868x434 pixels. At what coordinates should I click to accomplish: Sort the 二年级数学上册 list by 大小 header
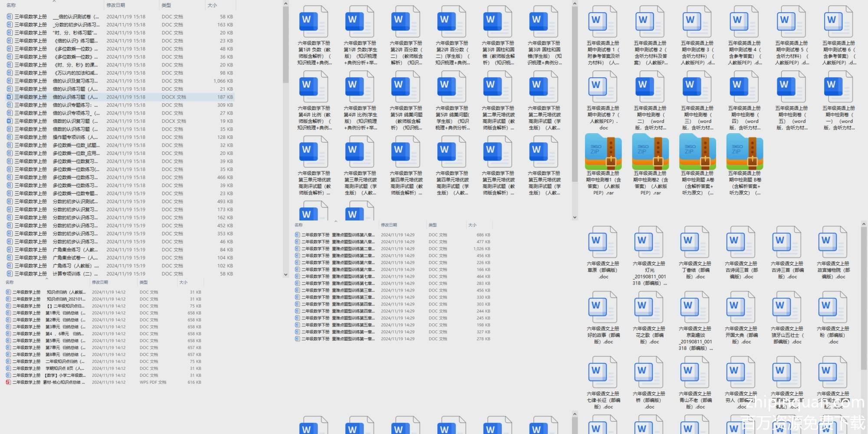tap(184, 283)
